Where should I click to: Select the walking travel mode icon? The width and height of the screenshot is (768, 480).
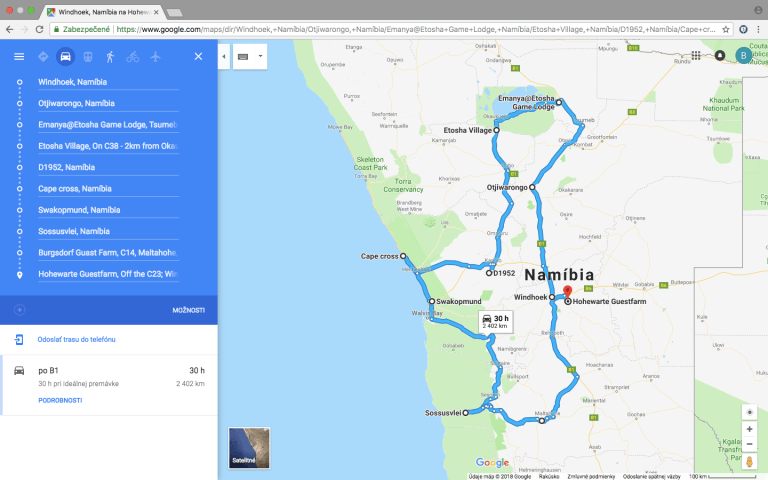[x=110, y=56]
